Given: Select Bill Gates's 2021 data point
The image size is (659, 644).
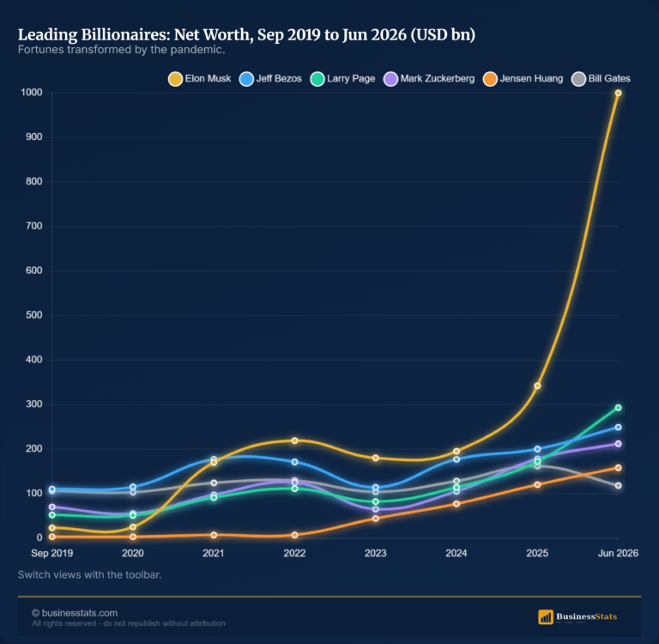Looking at the screenshot, I should pyautogui.click(x=214, y=483).
